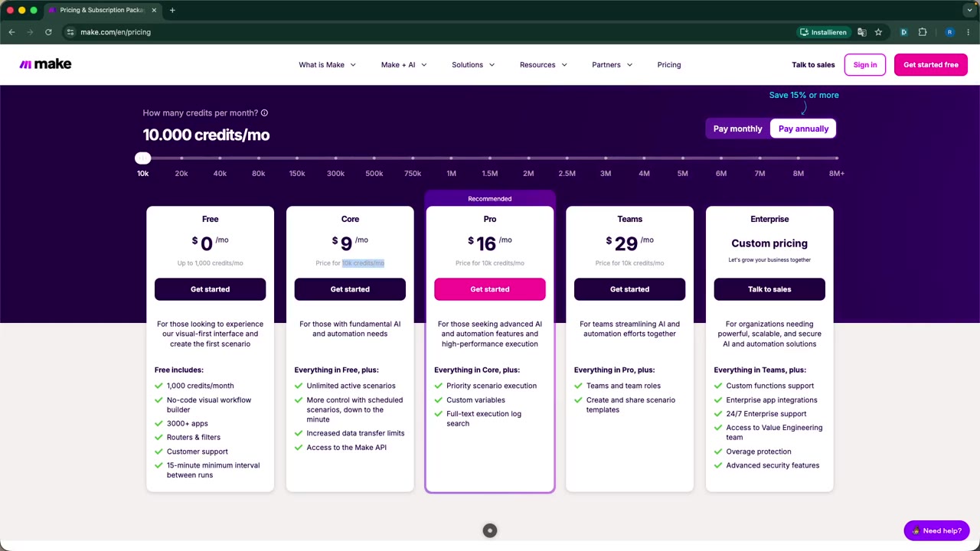Click the browser back arrow
The image size is (980, 551).
point(11,32)
